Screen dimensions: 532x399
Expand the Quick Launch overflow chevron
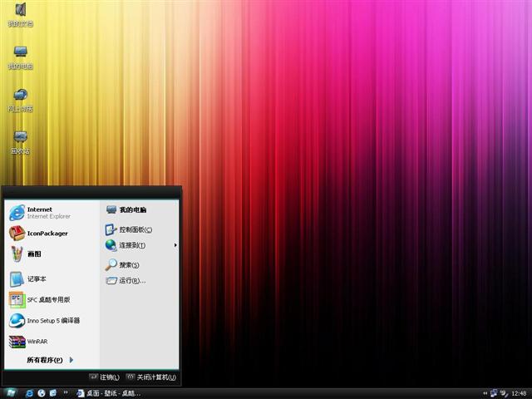[x=67, y=392]
